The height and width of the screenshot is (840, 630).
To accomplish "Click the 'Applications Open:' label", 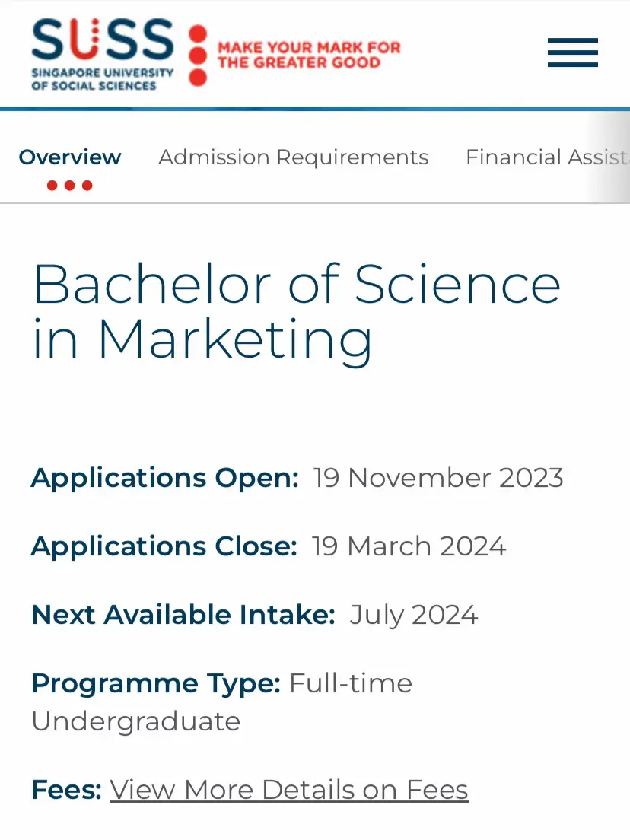I will (164, 478).
